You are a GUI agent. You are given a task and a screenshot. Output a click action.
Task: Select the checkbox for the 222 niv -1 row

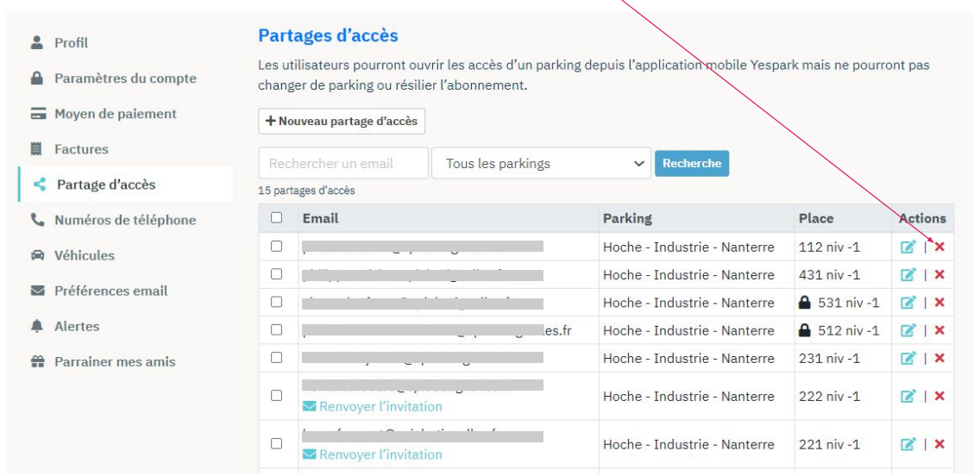pyautogui.click(x=276, y=396)
